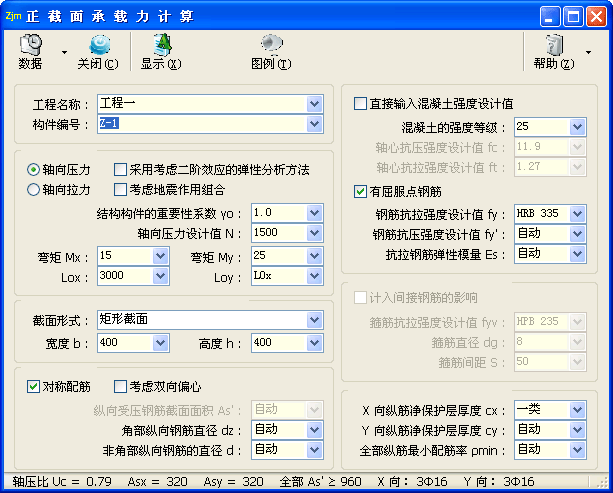Open the 截面形式 dropdown showing 矩形截面
Screen dimensions: 613x493
315,320
